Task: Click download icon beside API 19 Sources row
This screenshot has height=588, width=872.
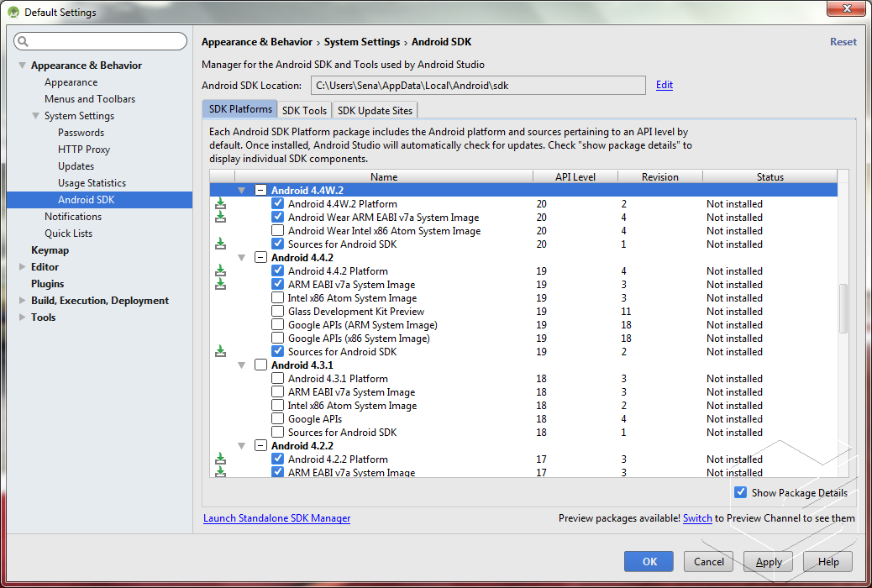Action: click(x=221, y=352)
